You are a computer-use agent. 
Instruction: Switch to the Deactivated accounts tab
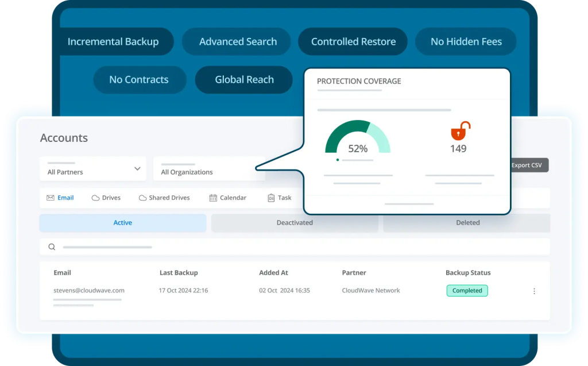(295, 223)
